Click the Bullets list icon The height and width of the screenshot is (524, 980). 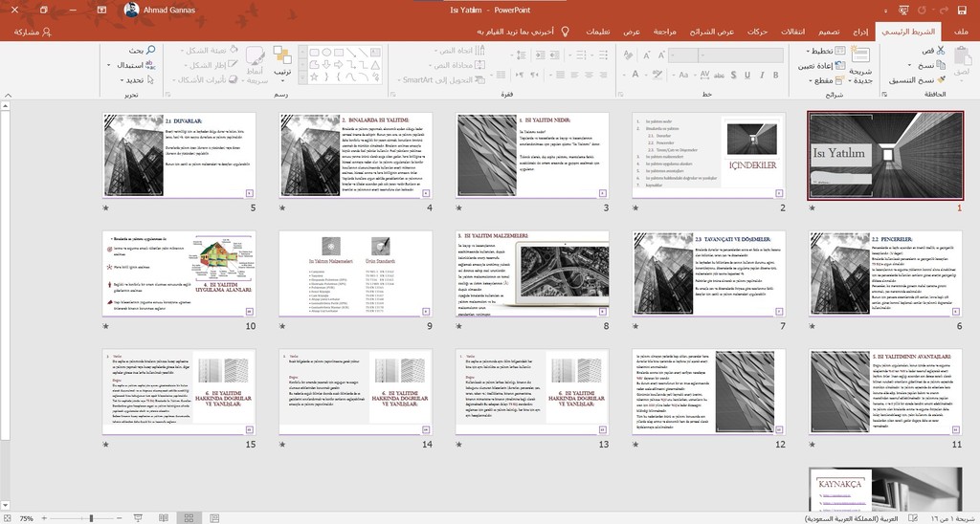[603, 55]
